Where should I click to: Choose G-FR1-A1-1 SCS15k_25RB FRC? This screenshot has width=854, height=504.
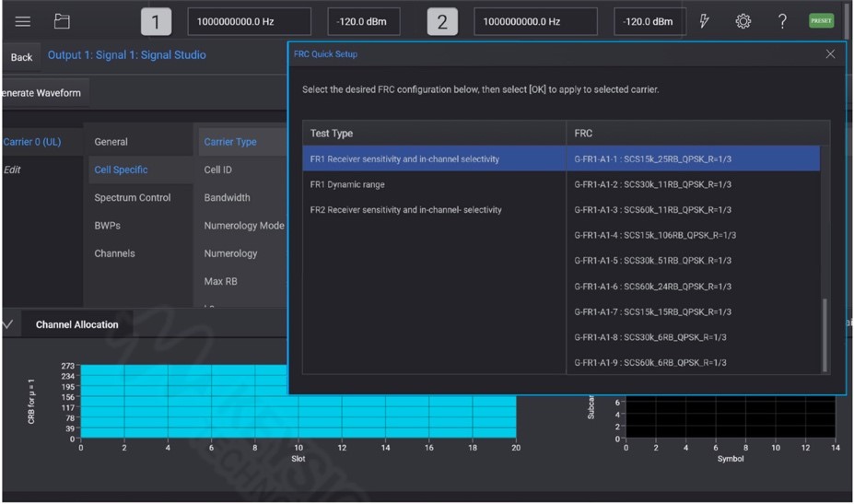pyautogui.click(x=693, y=158)
